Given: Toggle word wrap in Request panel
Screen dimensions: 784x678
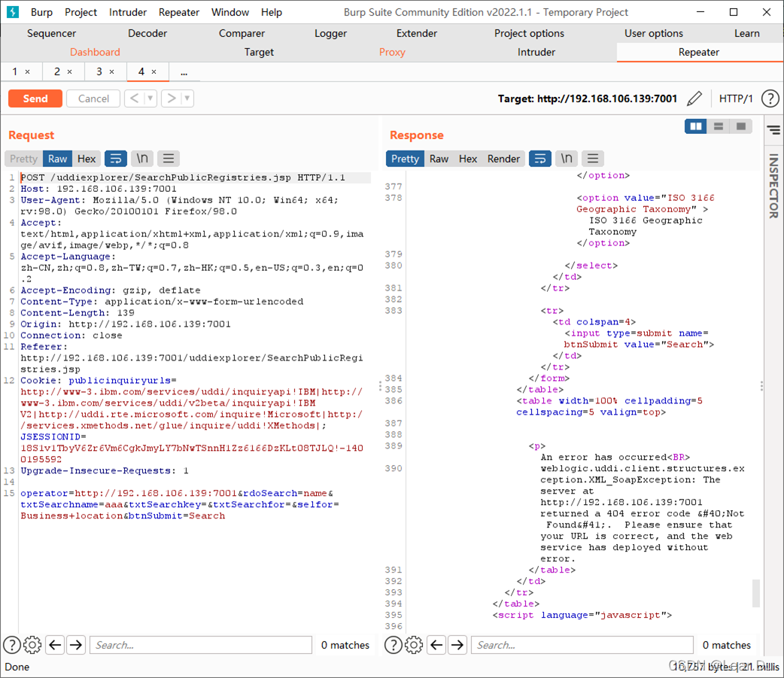Looking at the screenshot, I should (116, 159).
